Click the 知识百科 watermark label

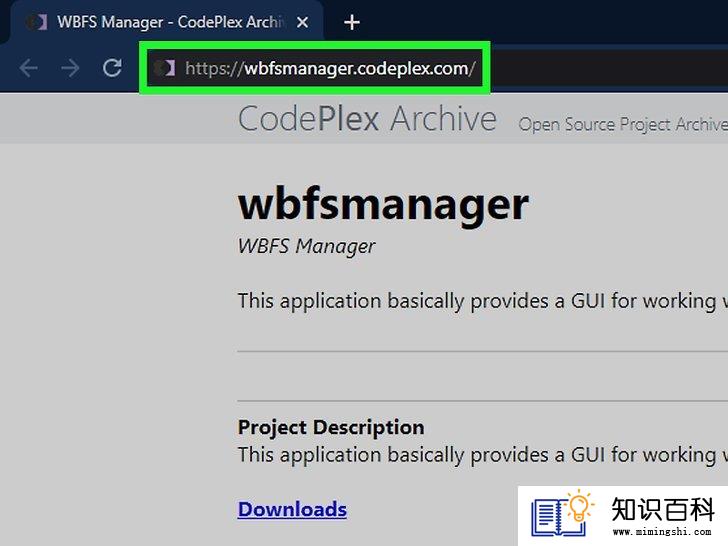pos(663,509)
